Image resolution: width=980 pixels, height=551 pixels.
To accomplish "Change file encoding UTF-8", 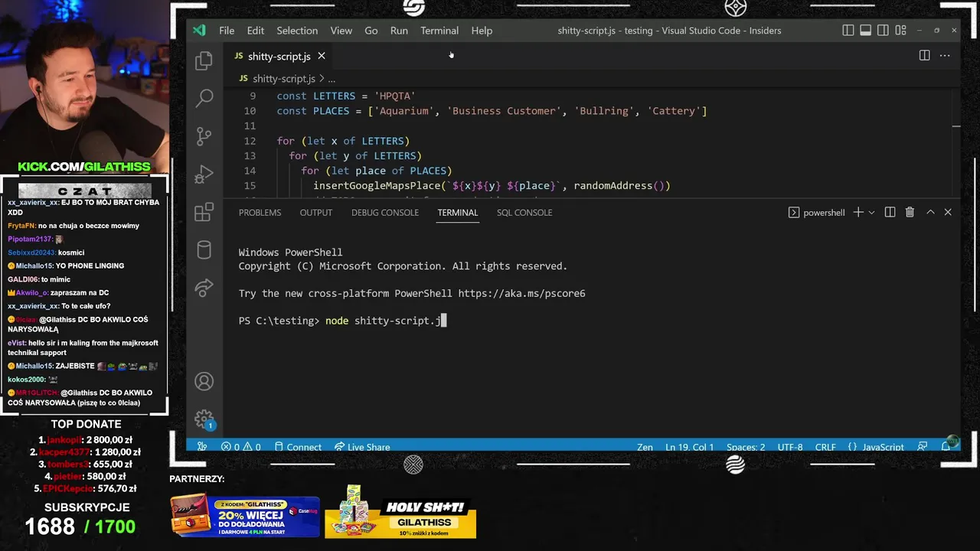I will pyautogui.click(x=790, y=447).
